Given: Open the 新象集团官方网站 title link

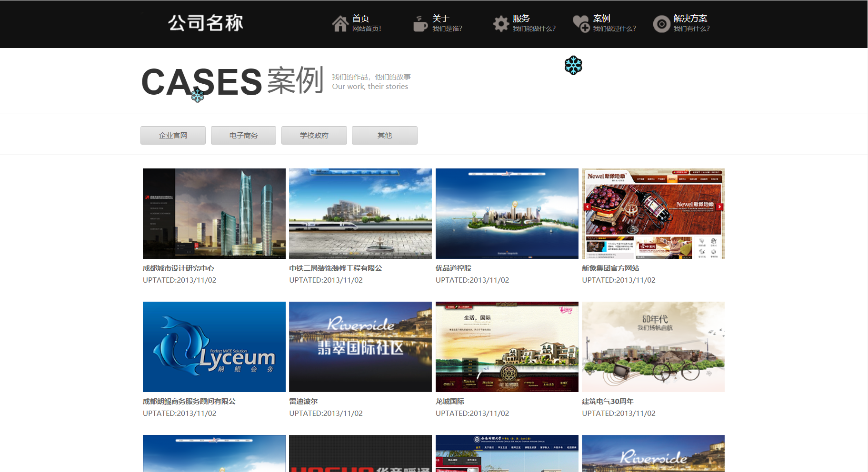Looking at the screenshot, I should click(610, 268).
